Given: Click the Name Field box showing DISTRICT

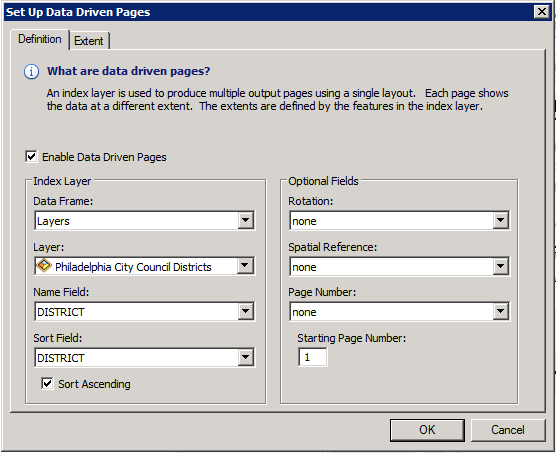Looking at the screenshot, I should coord(145,312).
